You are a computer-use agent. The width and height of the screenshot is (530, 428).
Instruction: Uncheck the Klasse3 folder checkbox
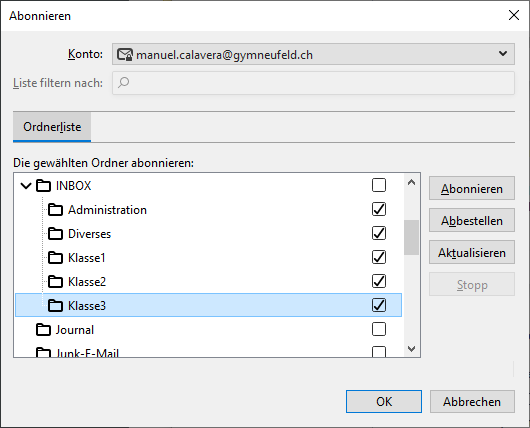(379, 305)
